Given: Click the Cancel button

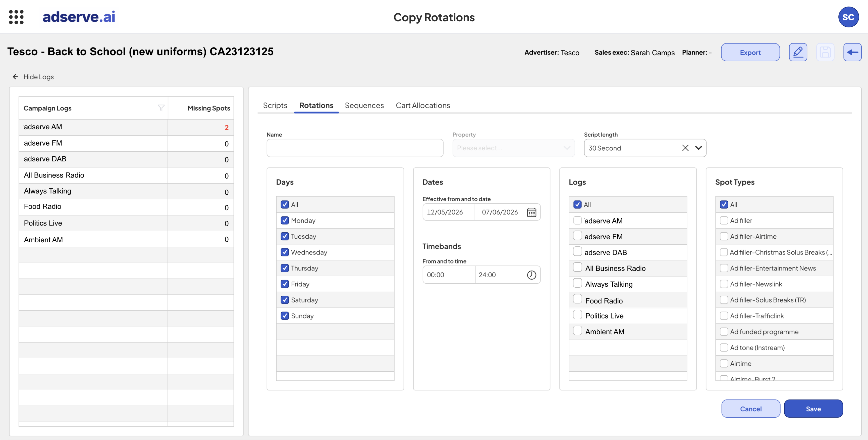Looking at the screenshot, I should click(x=750, y=409).
